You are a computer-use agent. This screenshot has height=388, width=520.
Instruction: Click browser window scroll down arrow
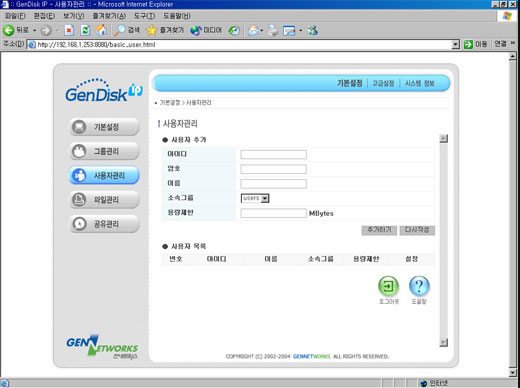(513, 372)
